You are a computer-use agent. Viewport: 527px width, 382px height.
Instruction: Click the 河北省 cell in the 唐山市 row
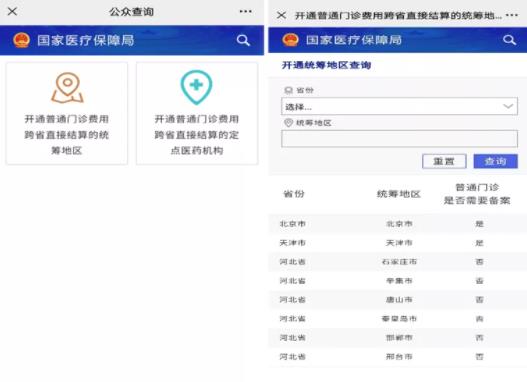pyautogui.click(x=293, y=300)
